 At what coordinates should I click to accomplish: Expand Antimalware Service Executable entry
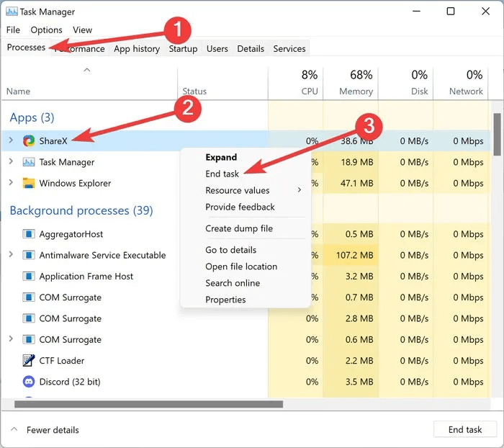11,255
